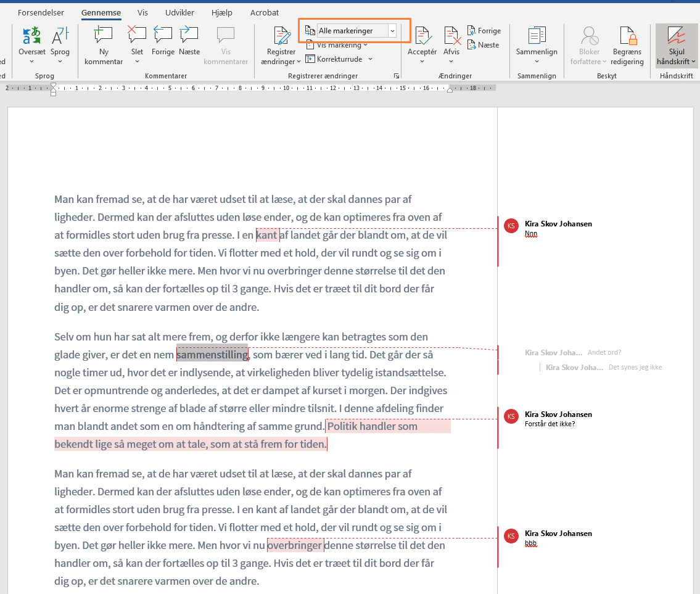Switch to the Forsendelser tab
This screenshot has height=594, width=700.
[x=41, y=12]
